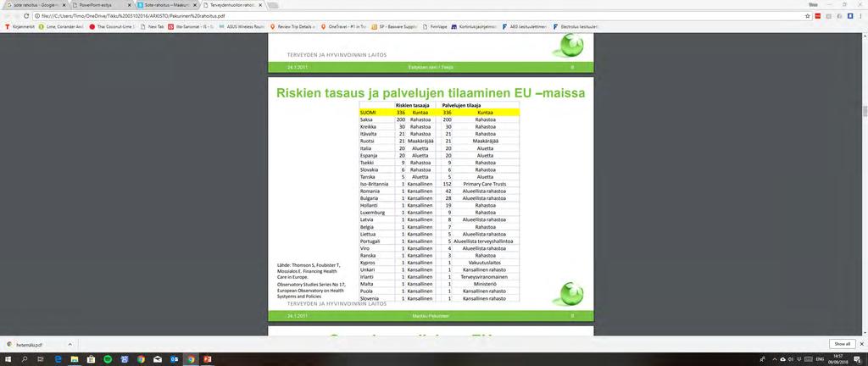The width and height of the screenshot is (868, 366).
Task: Open the 'New Tab' bookmark
Action: (x=153, y=26)
